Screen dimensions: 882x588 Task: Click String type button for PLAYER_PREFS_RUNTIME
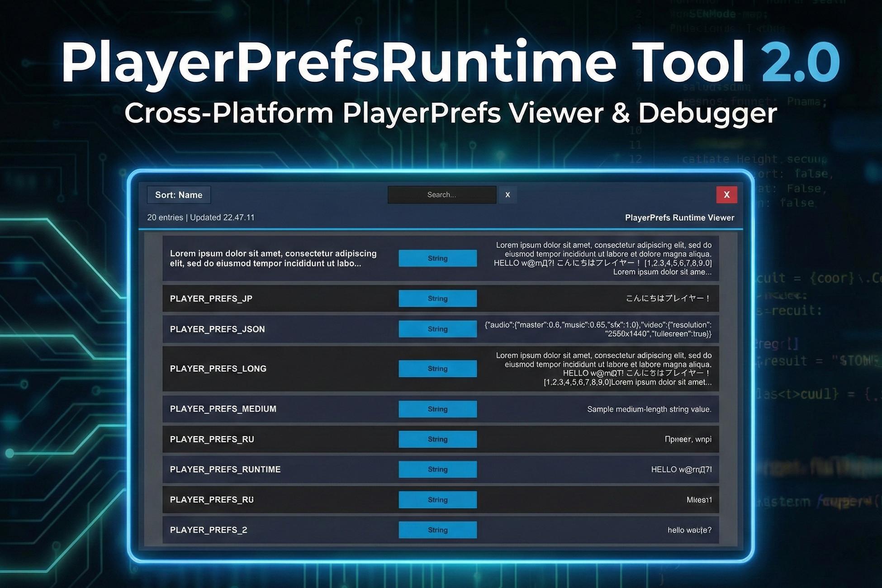tap(437, 469)
